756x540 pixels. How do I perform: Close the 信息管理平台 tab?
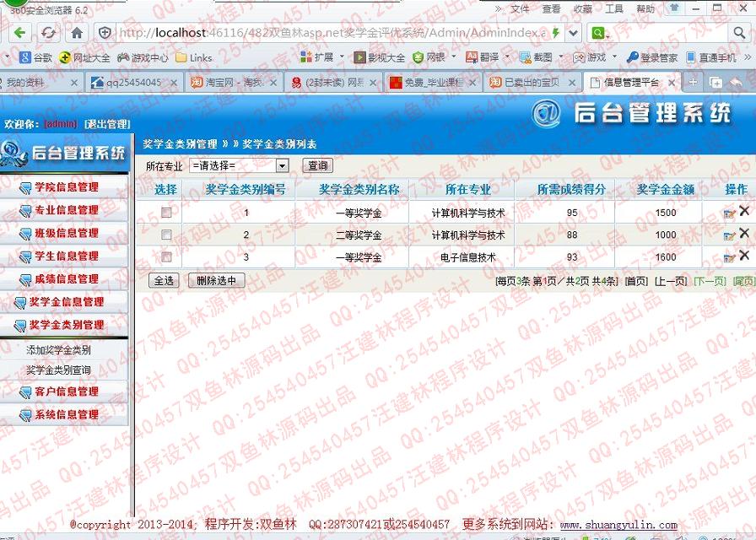671,83
